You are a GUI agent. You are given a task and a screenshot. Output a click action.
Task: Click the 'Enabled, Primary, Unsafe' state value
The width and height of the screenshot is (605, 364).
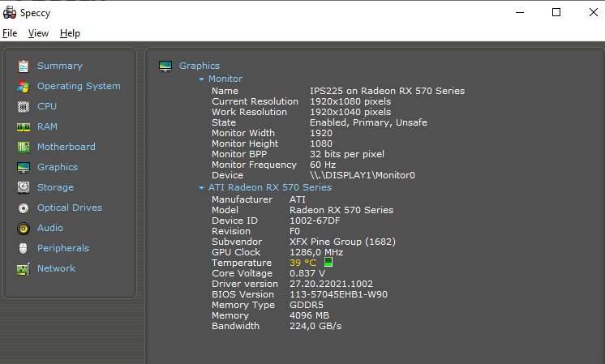point(368,122)
